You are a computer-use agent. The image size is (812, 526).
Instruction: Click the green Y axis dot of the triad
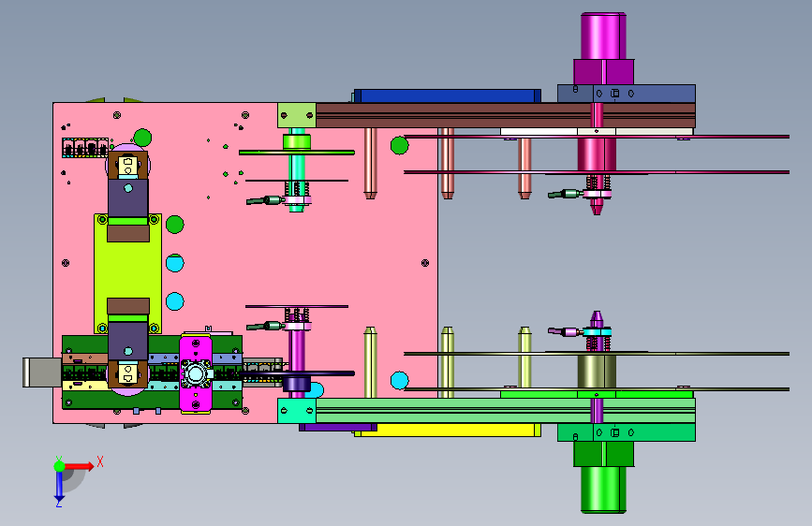point(60,466)
